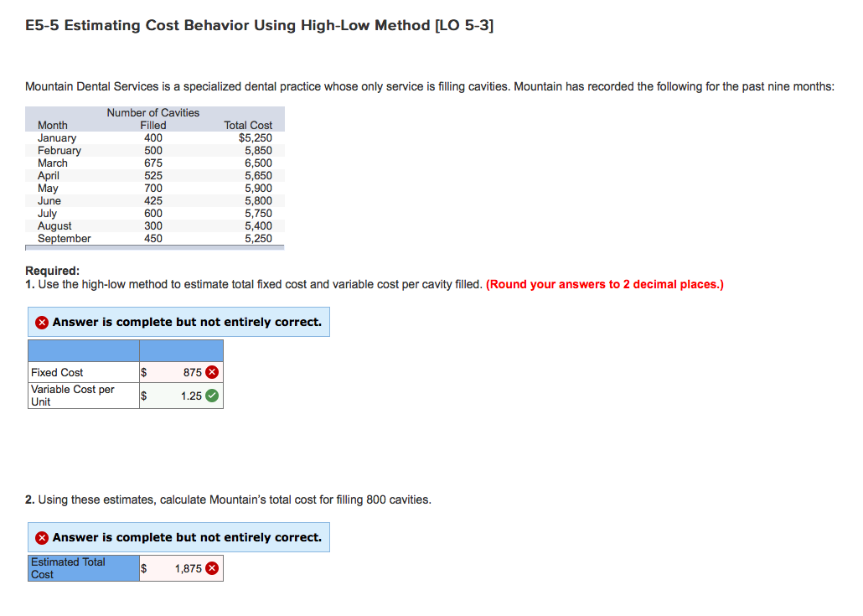Image resolution: width=863 pixels, height=616 pixels.
Task: Click the heading 'E5-5 Estimating Cost Behavior Using High-Low Method'
Action: [x=259, y=25]
